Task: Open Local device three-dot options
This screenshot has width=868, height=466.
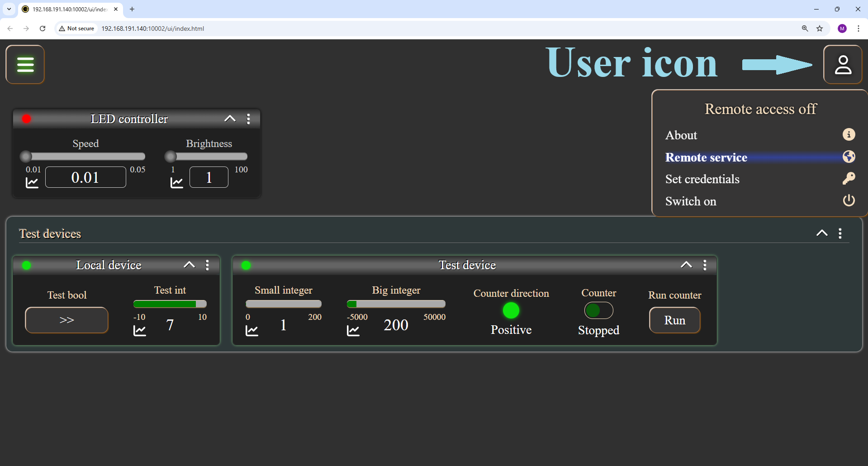Action: coord(207,265)
